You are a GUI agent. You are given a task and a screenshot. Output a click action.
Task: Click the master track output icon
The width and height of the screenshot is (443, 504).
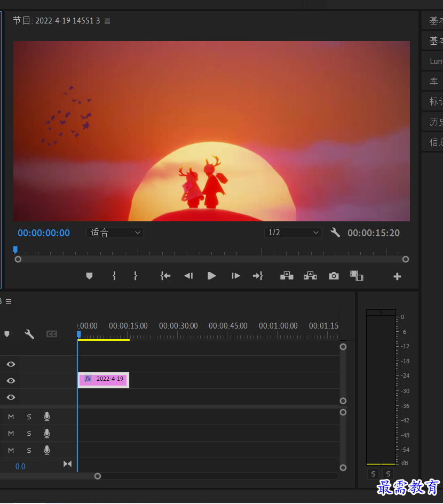coord(68,464)
